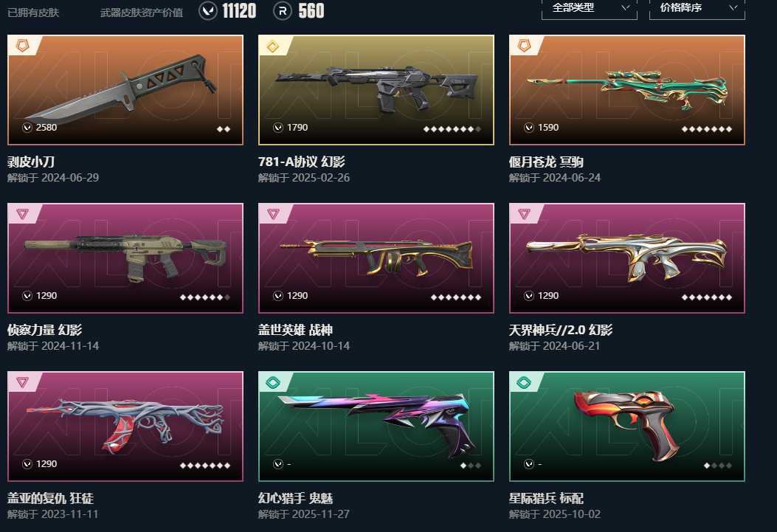
Task: Open the 全部类型 type filter dropdown
Action: click(589, 8)
